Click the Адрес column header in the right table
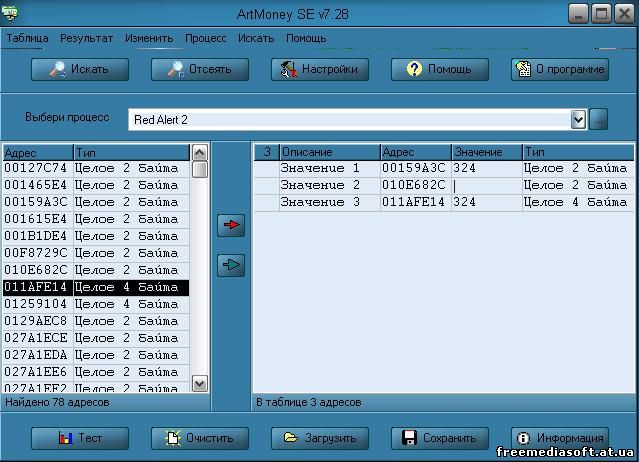 [x=416, y=152]
